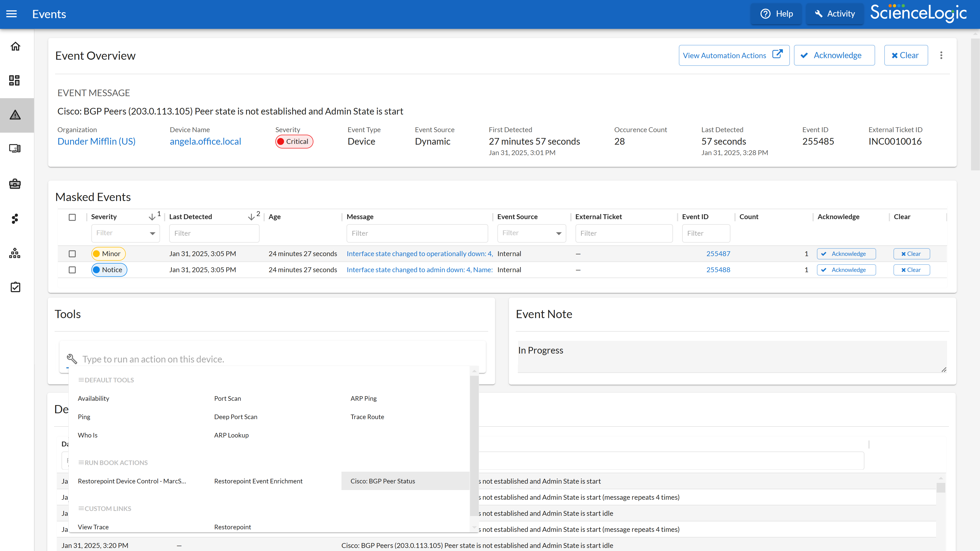Run Restorepoint Device Control - MarcS action
Screen dimensions: 980x551
tap(132, 481)
